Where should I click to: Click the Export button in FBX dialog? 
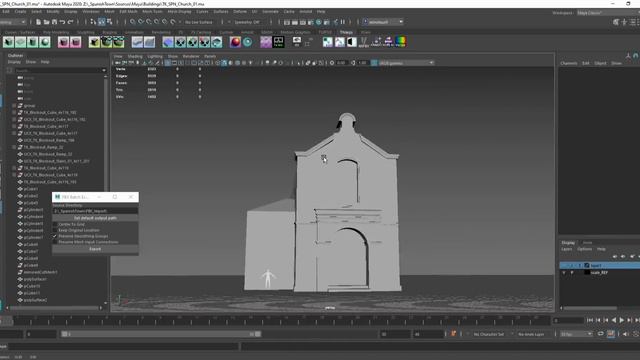point(95,249)
